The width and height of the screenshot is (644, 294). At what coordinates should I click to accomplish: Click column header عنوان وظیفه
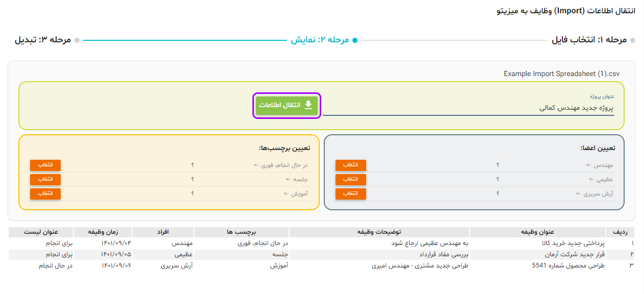537,232
